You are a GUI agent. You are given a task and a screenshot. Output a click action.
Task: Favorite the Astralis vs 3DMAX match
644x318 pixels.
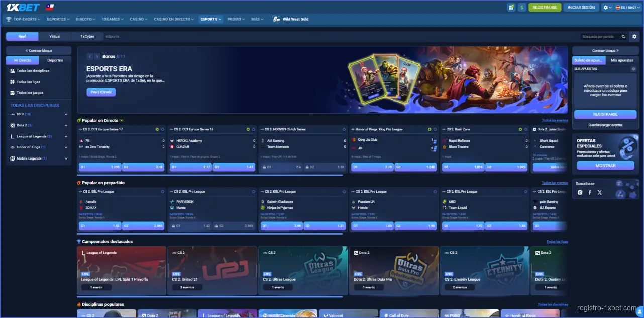[162, 192]
